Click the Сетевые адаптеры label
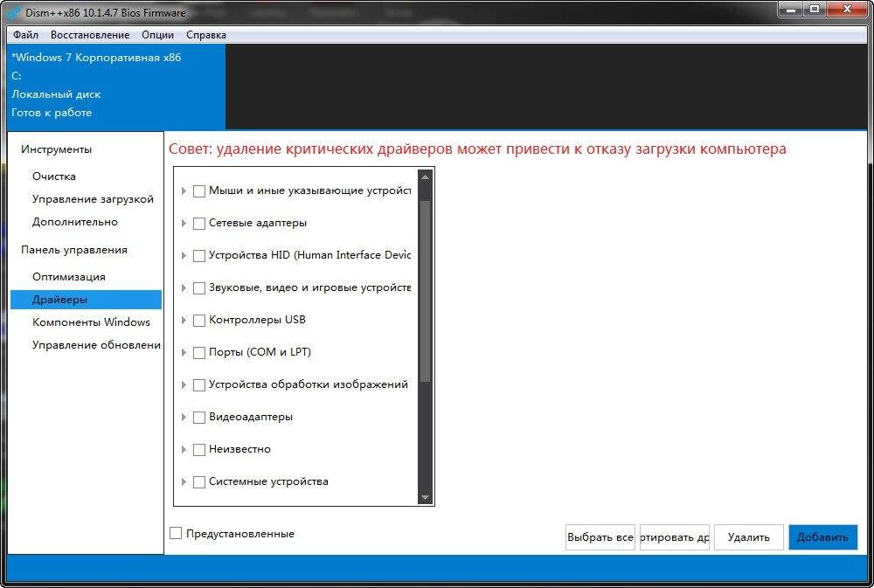874x588 pixels. [x=258, y=223]
